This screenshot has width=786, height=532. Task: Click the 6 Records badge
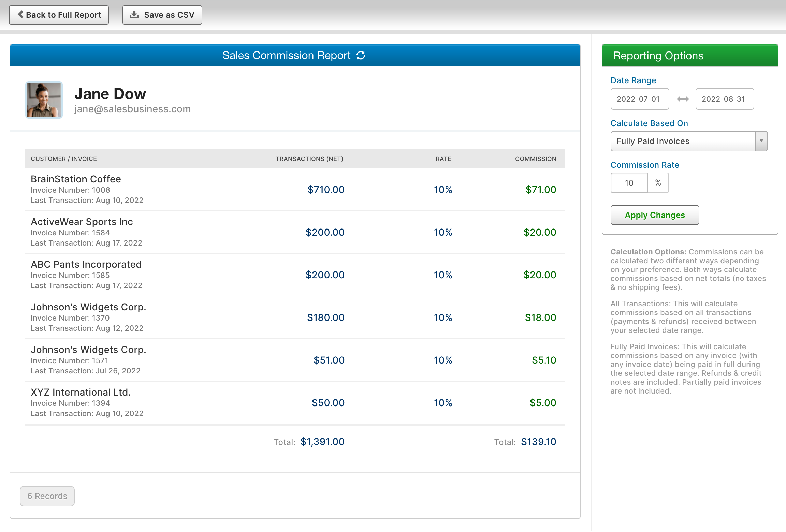tap(47, 496)
